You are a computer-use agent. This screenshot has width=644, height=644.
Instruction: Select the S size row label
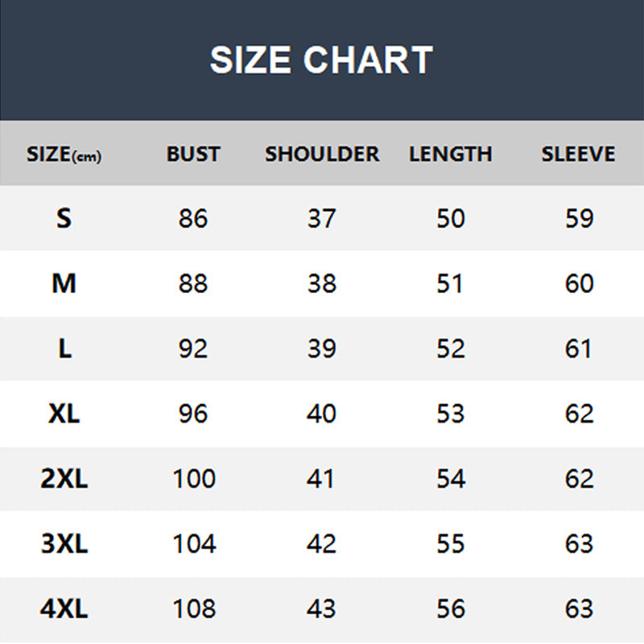pyautogui.click(x=64, y=218)
